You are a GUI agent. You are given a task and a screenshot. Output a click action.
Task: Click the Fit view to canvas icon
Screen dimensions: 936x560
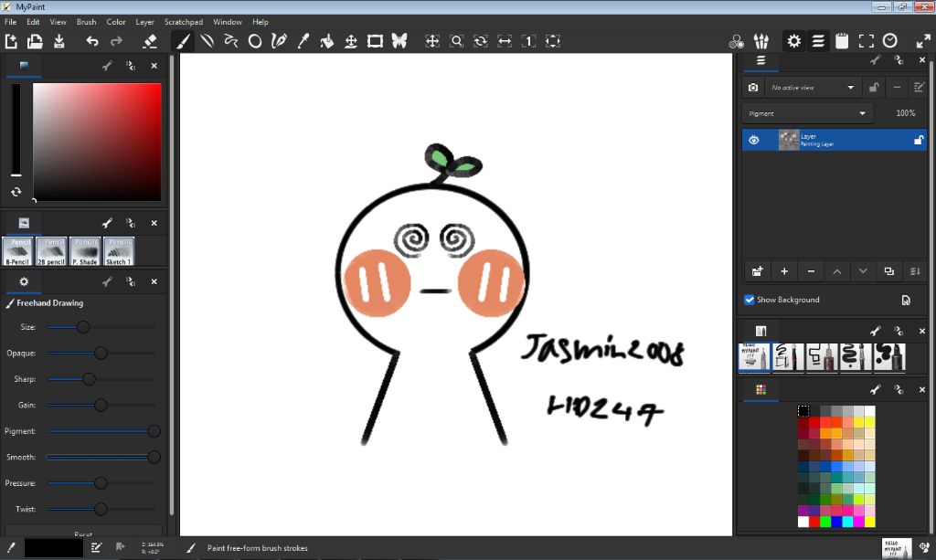point(553,41)
